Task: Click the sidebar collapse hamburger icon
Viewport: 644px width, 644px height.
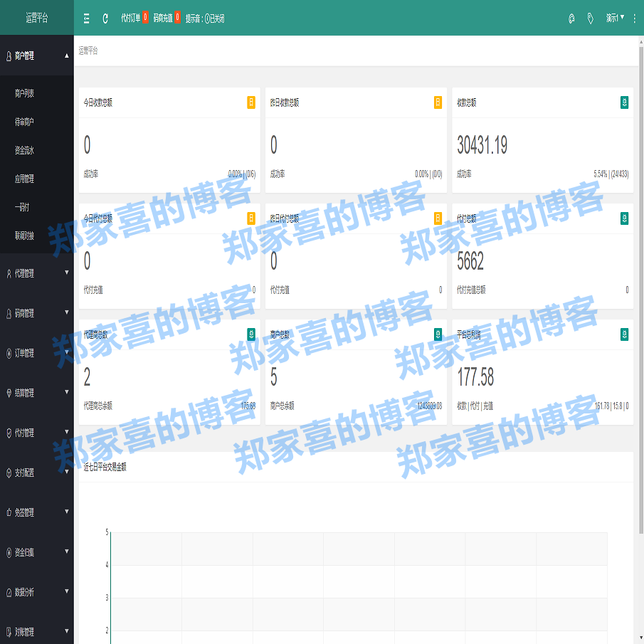Action: [x=86, y=19]
